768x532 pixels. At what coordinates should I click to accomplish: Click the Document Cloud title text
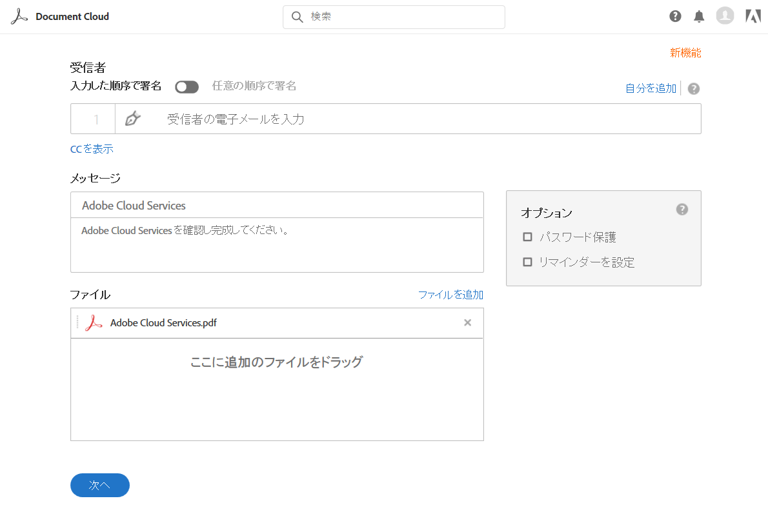click(x=72, y=17)
